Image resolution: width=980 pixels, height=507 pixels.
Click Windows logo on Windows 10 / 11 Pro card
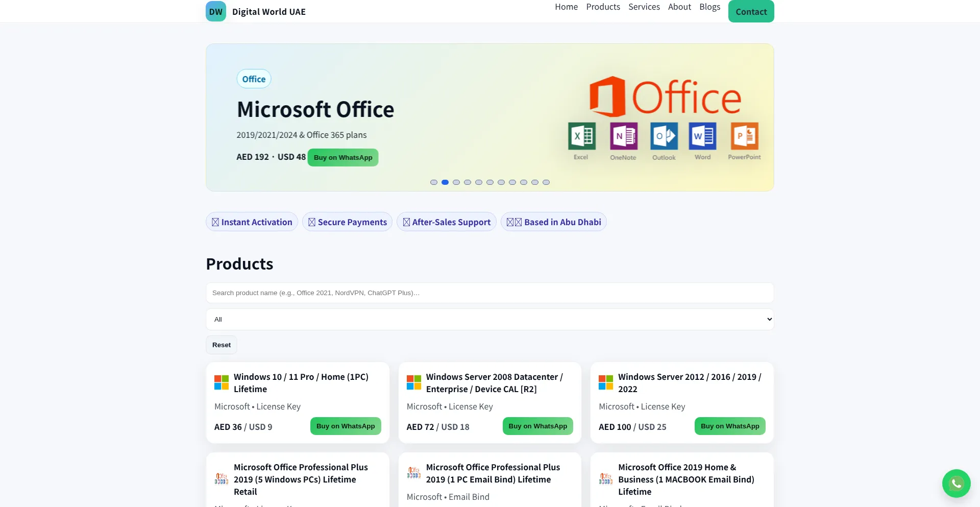coord(222,382)
